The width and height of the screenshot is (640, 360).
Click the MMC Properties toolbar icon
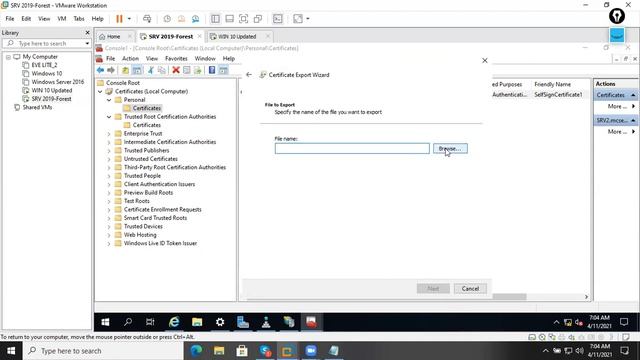pyautogui.click(x=187, y=70)
